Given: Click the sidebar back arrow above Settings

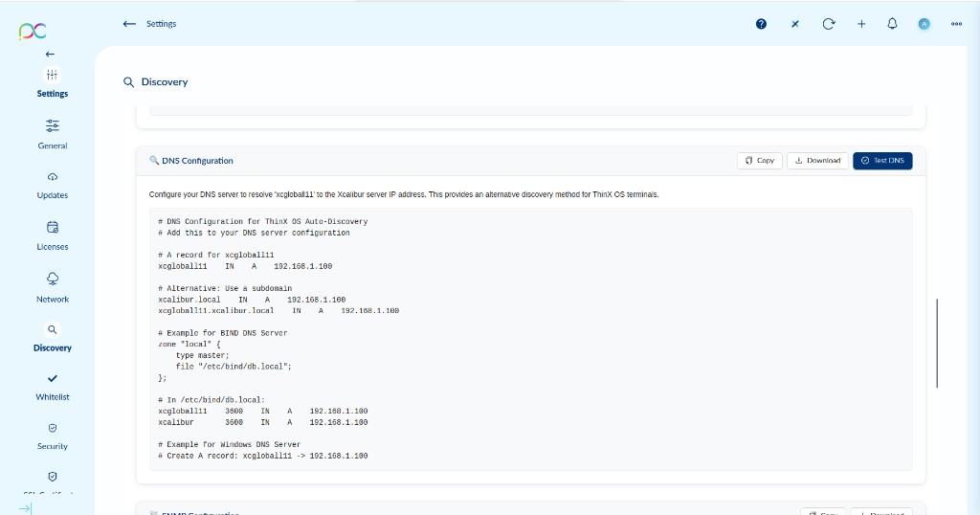Looking at the screenshot, I should tap(50, 55).
